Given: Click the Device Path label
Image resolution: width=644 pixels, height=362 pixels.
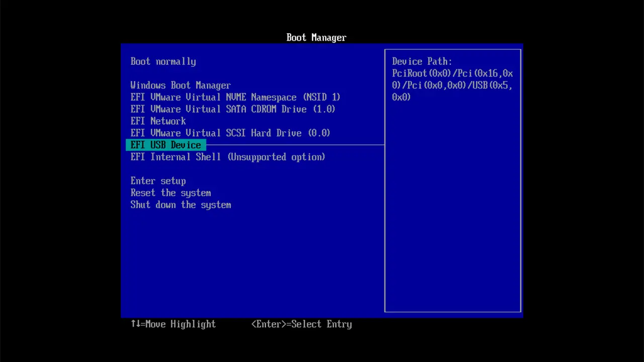Looking at the screenshot, I should 422,61.
